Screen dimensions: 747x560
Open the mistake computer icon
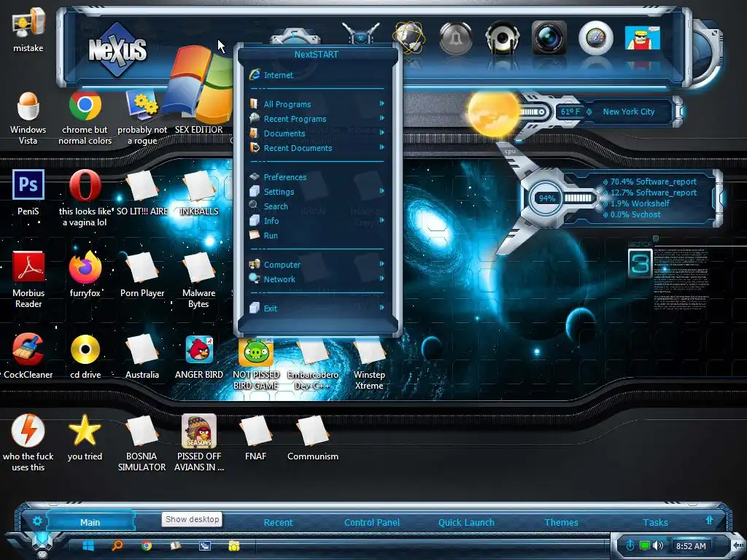point(28,23)
